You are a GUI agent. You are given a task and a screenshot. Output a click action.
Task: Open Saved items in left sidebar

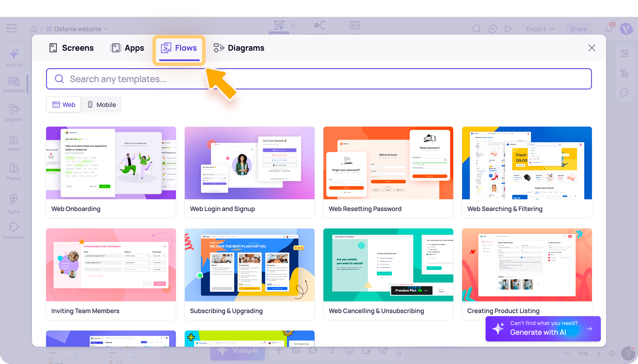(14, 144)
